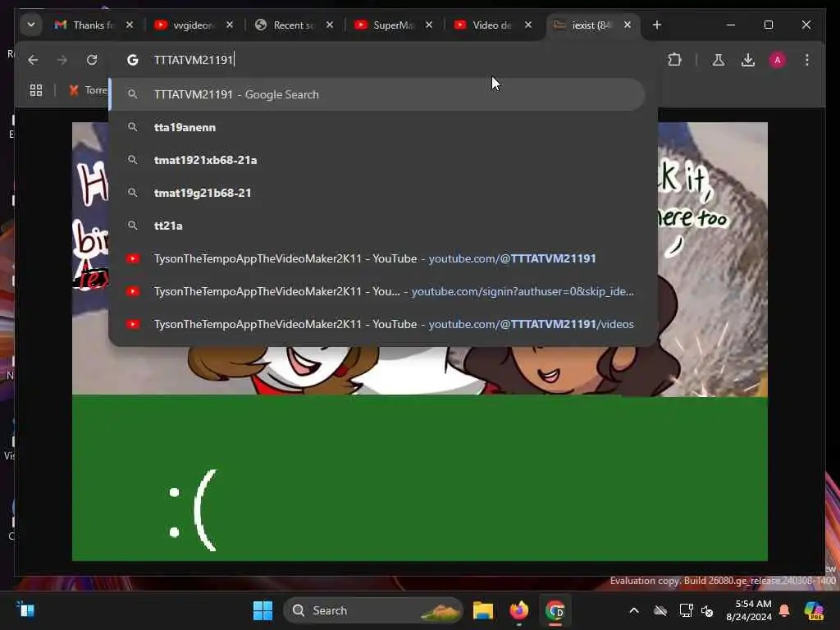Select 'TTTATVM21191 - Google Search' suggestion

pyautogui.click(x=377, y=94)
